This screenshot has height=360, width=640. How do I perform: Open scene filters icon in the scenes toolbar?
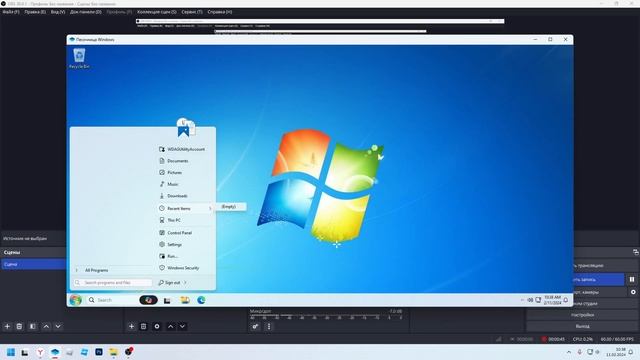33,327
